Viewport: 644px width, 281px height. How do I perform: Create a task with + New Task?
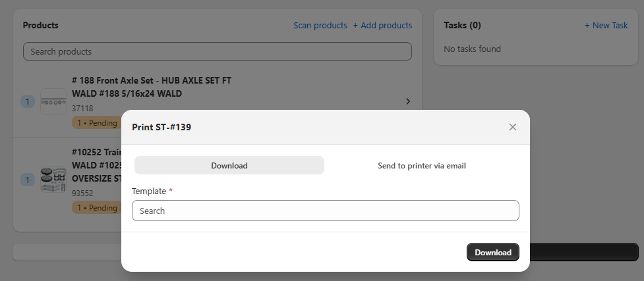[606, 25]
